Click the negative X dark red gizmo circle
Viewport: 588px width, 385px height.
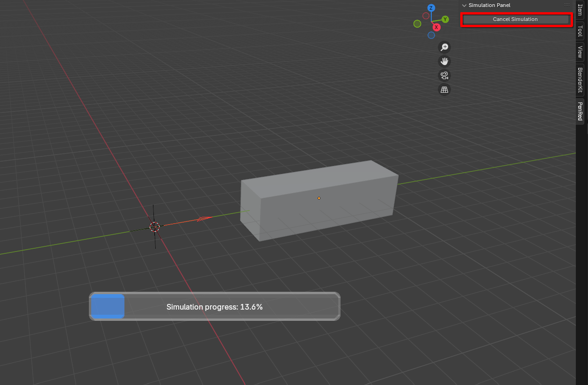click(x=426, y=15)
